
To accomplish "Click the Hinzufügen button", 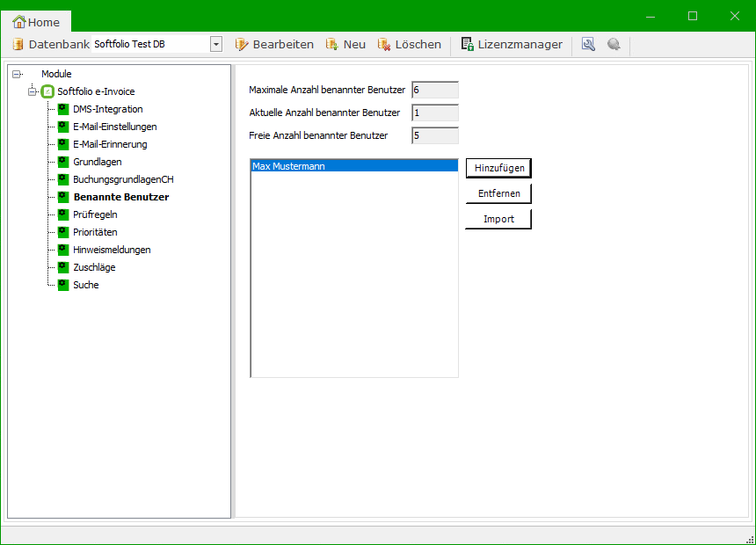I will point(498,168).
